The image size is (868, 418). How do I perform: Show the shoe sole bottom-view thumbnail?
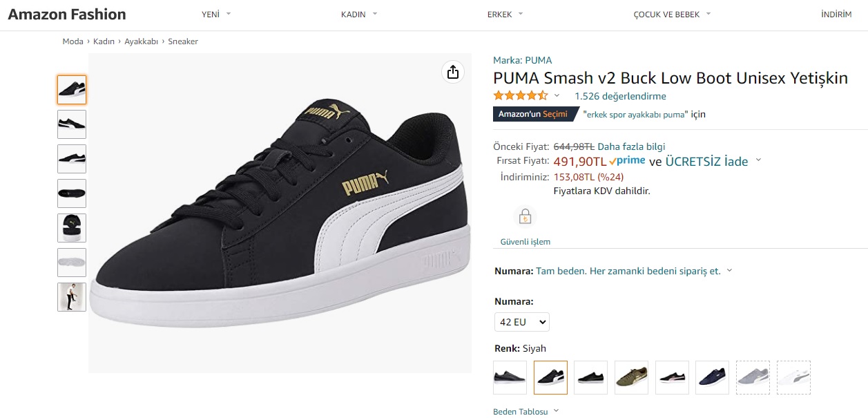(x=72, y=263)
